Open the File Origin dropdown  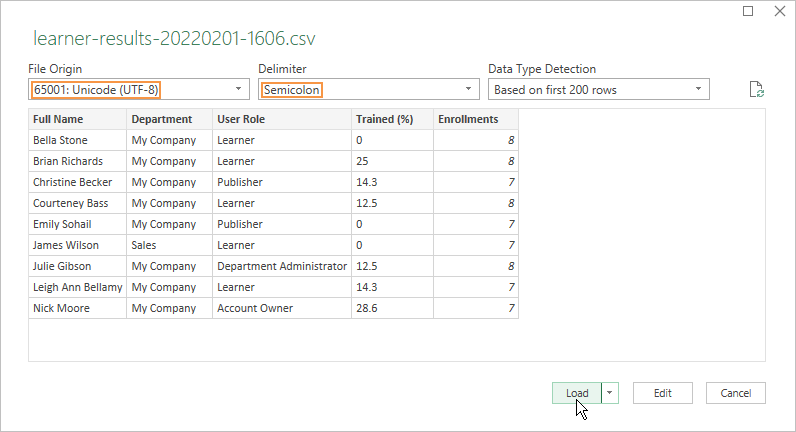pyautogui.click(x=139, y=89)
